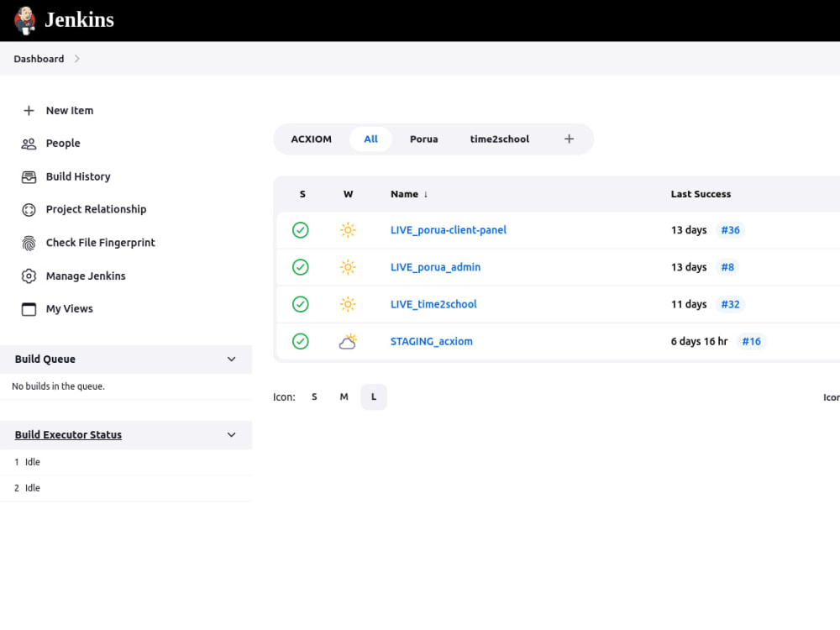Click the Manage Jenkins gear icon
Screen dimensions: 840x630
[29, 276]
